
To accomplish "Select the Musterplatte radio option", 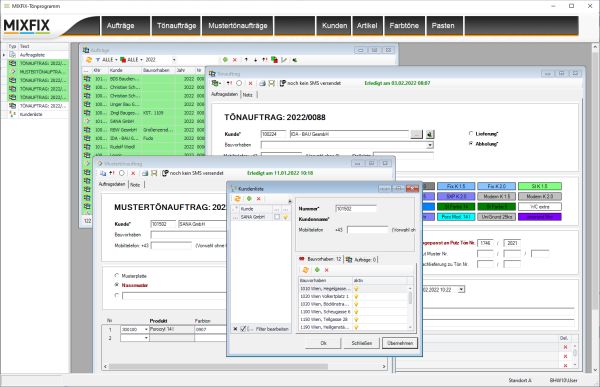I will tap(117, 276).
